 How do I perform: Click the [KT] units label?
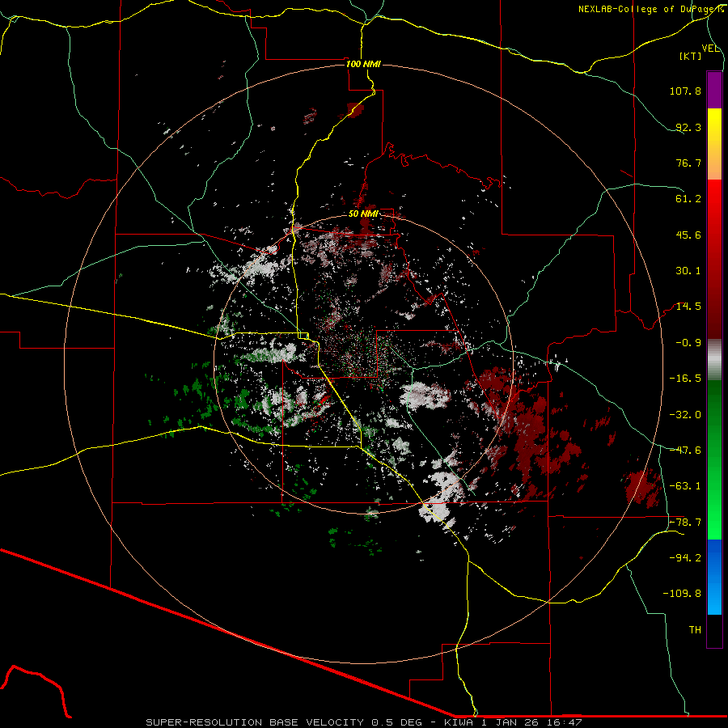click(691, 56)
